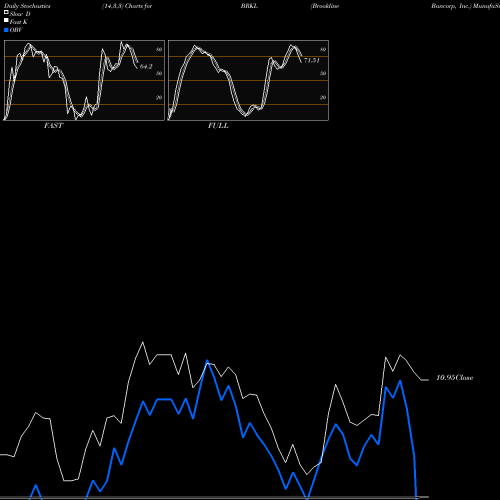Click the Daily Stochastics title text
The image size is (500, 500).
pos(27,6)
